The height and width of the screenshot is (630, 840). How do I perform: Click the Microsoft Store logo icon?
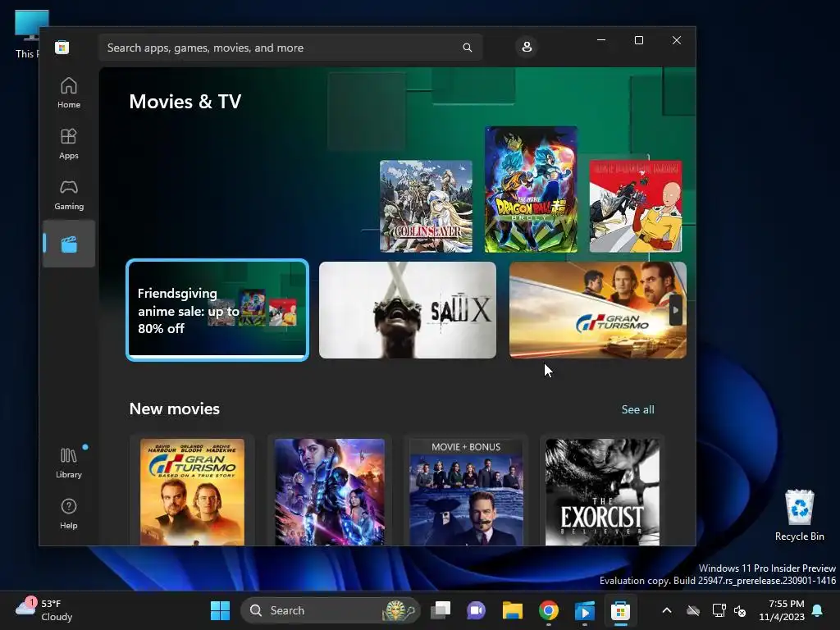[x=62, y=47]
